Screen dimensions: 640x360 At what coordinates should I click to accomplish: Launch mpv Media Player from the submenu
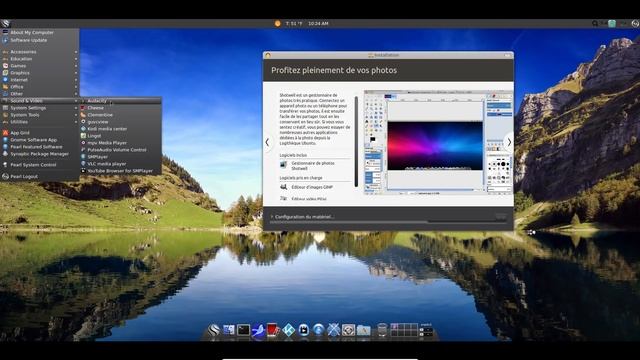coord(120,143)
